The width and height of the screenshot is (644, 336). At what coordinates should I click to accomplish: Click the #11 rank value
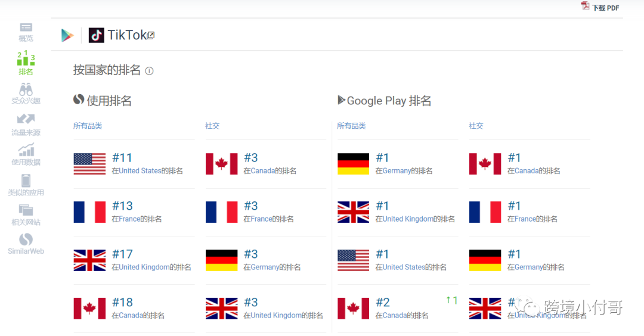pos(122,158)
